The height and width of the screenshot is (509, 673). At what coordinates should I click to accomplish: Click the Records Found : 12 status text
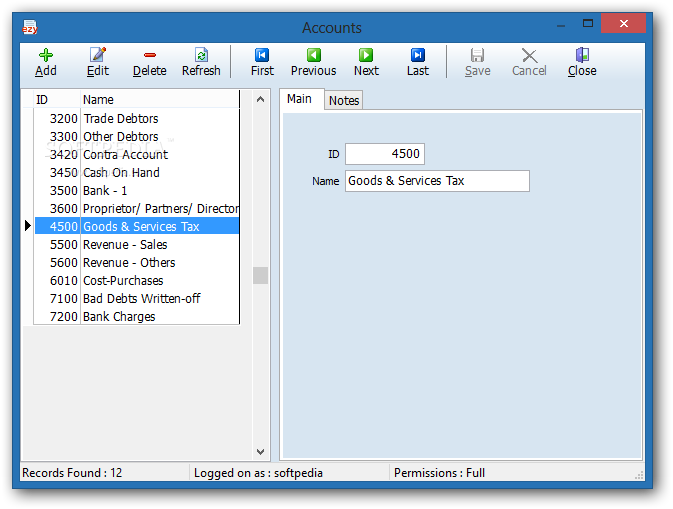(x=72, y=473)
